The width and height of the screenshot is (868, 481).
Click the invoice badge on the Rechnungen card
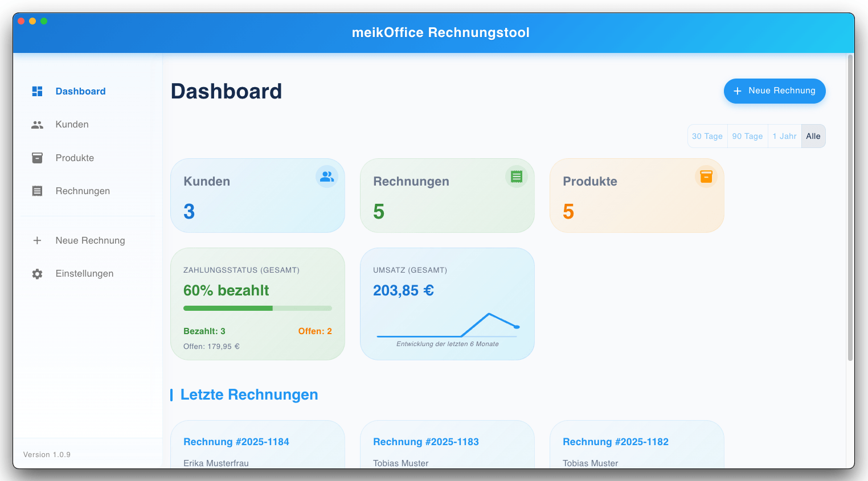click(x=517, y=176)
